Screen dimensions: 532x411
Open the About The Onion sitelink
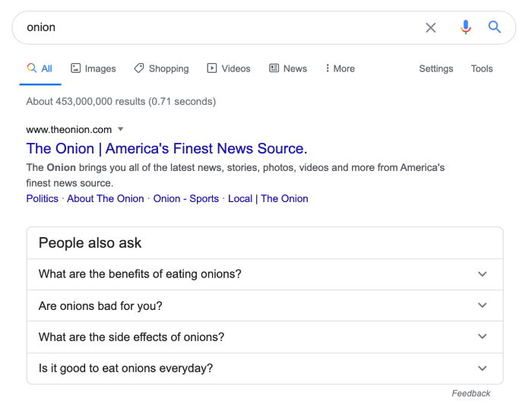tap(105, 198)
